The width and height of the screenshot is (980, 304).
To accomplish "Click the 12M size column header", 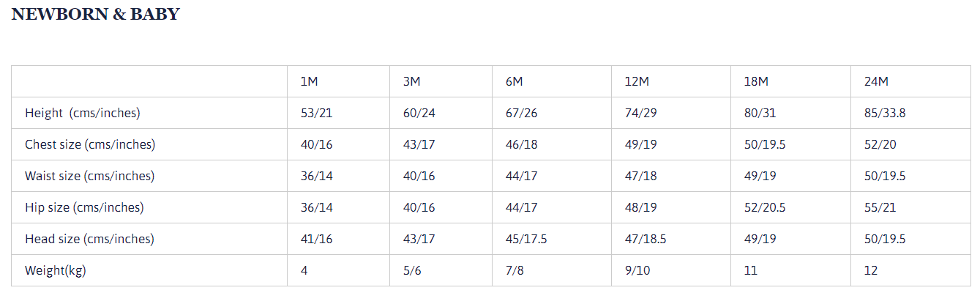I will tap(637, 81).
